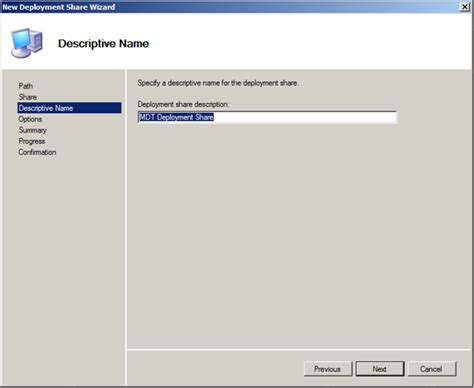This screenshot has width=474, height=388.
Task: Cancel the deployment share wizard
Action: point(431,369)
